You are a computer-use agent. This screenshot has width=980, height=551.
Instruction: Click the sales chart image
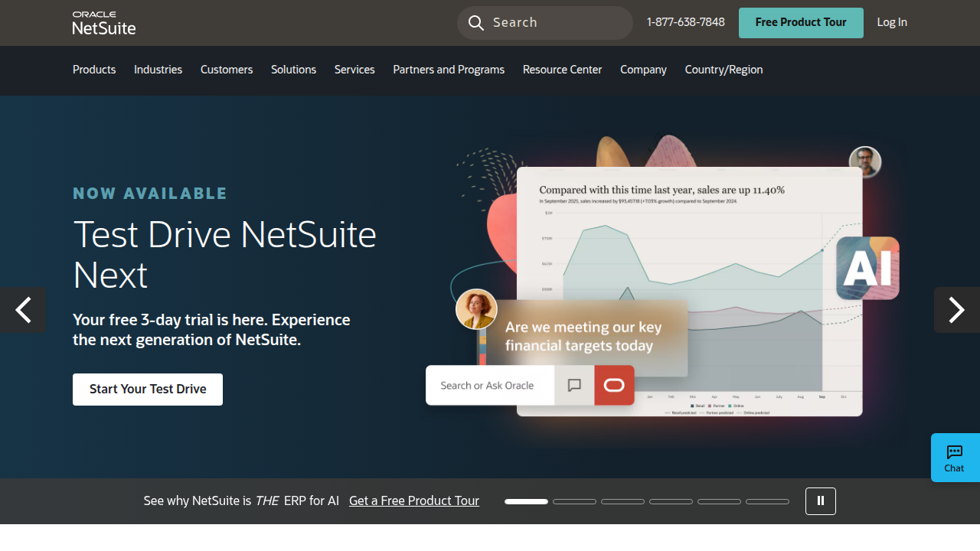click(x=689, y=292)
